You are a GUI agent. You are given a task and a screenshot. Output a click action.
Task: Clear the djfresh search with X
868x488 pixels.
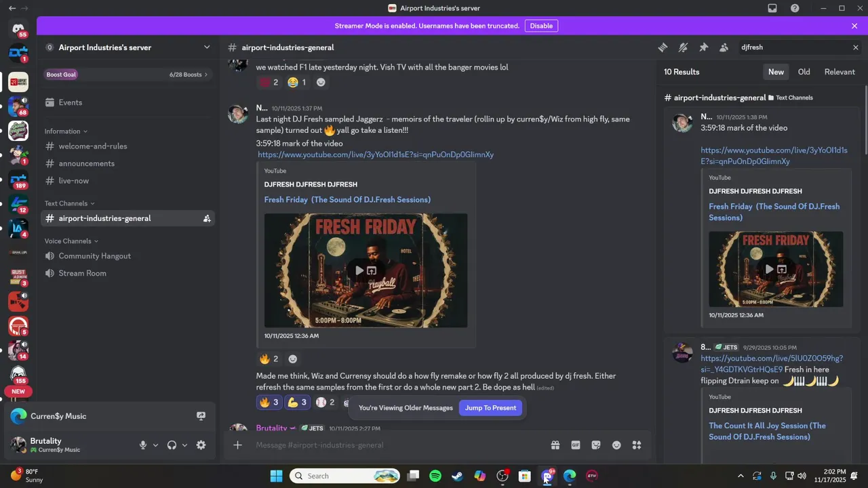point(855,47)
